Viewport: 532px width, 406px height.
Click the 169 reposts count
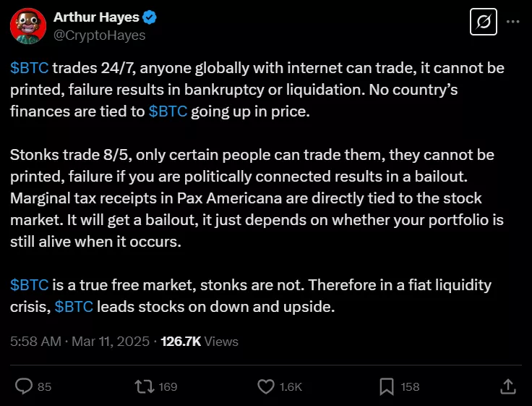click(168, 387)
